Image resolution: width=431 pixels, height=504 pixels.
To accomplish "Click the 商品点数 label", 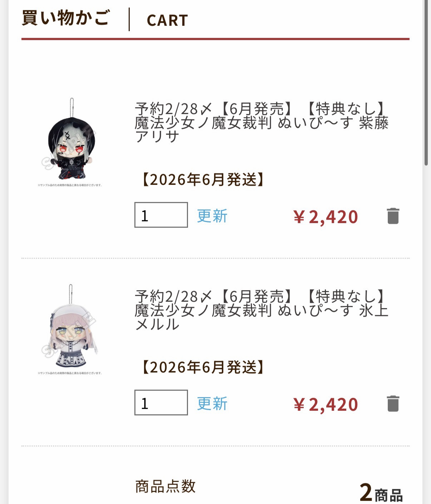I will [x=165, y=486].
